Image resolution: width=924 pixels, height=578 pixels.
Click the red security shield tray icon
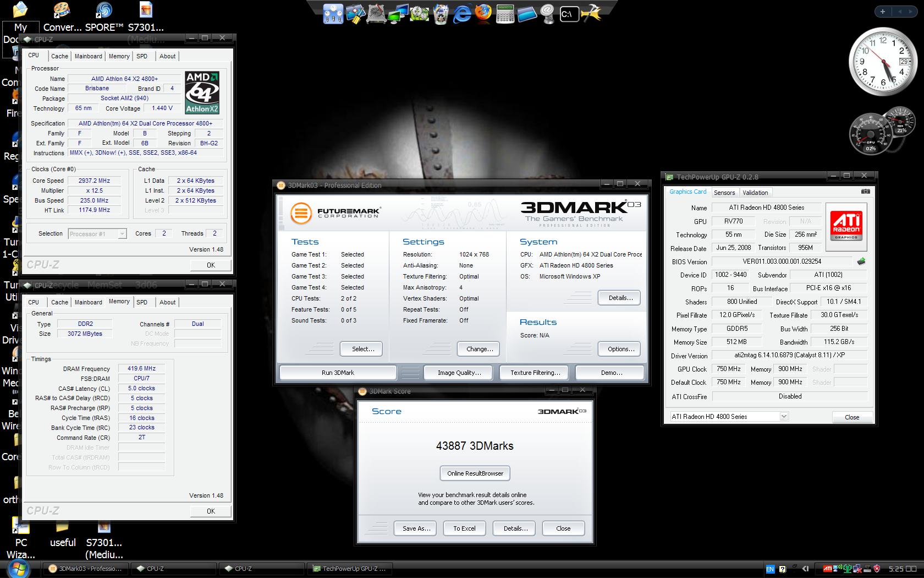(877, 569)
